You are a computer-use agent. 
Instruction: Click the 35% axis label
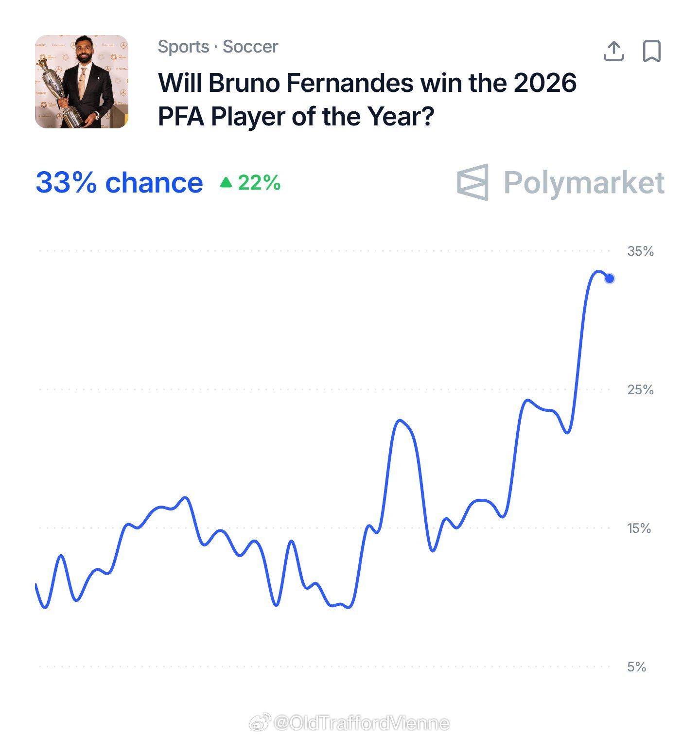(640, 251)
